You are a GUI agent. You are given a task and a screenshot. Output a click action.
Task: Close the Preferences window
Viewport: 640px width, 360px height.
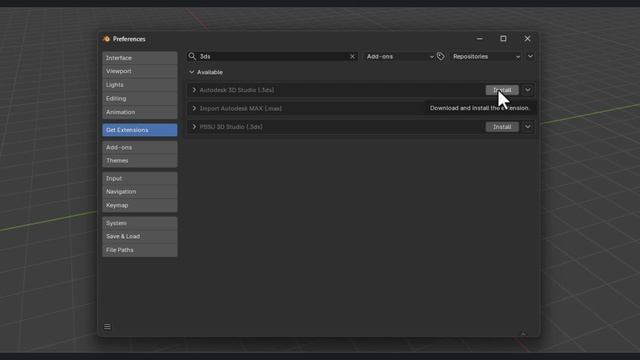[527, 39]
